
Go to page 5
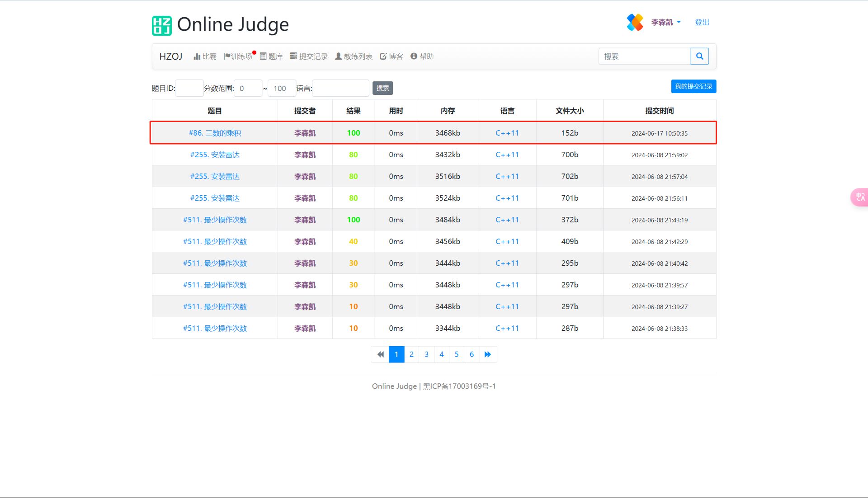pos(457,354)
